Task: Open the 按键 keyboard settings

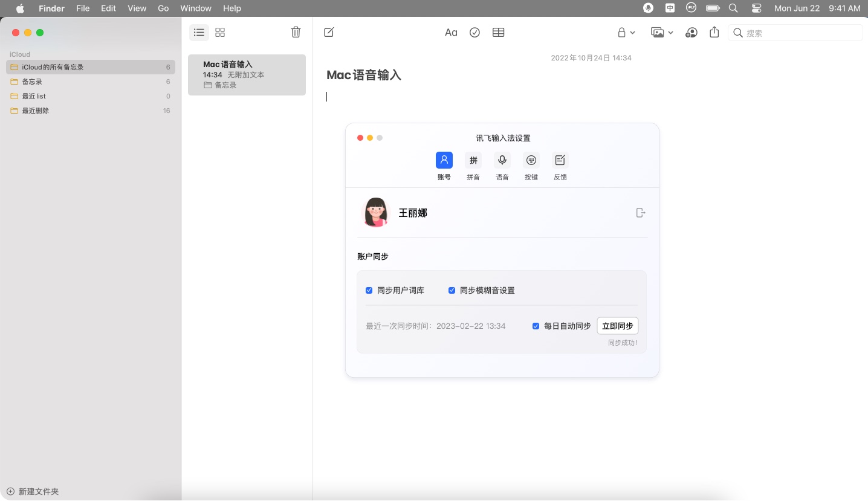Action: coord(531,160)
